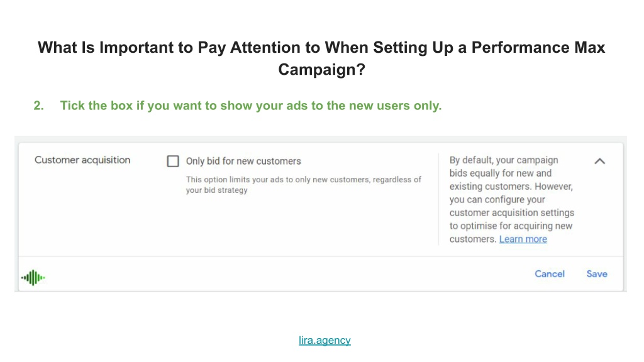The width and height of the screenshot is (644, 362).
Task: Click the green list number 2
Action: 38,106
